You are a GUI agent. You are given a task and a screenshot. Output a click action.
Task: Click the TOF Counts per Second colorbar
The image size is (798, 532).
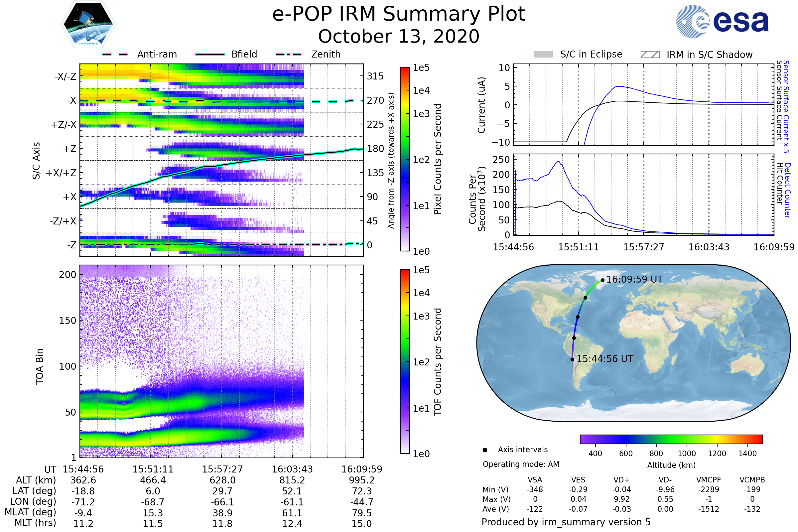tap(405, 361)
